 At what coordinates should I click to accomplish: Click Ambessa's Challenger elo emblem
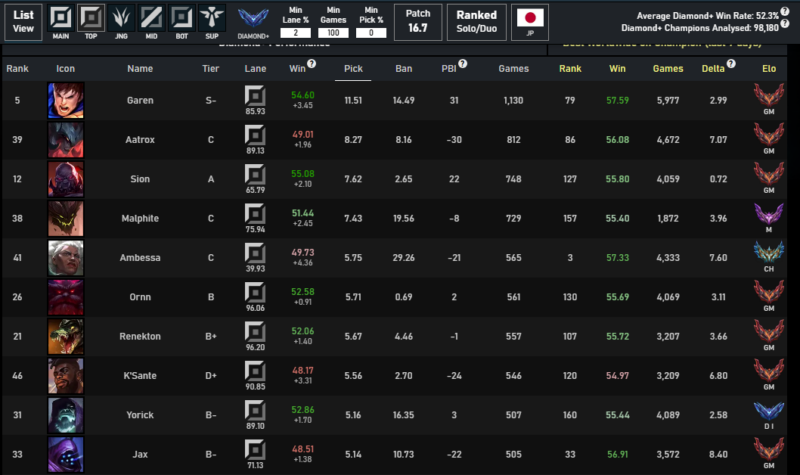[x=769, y=254]
